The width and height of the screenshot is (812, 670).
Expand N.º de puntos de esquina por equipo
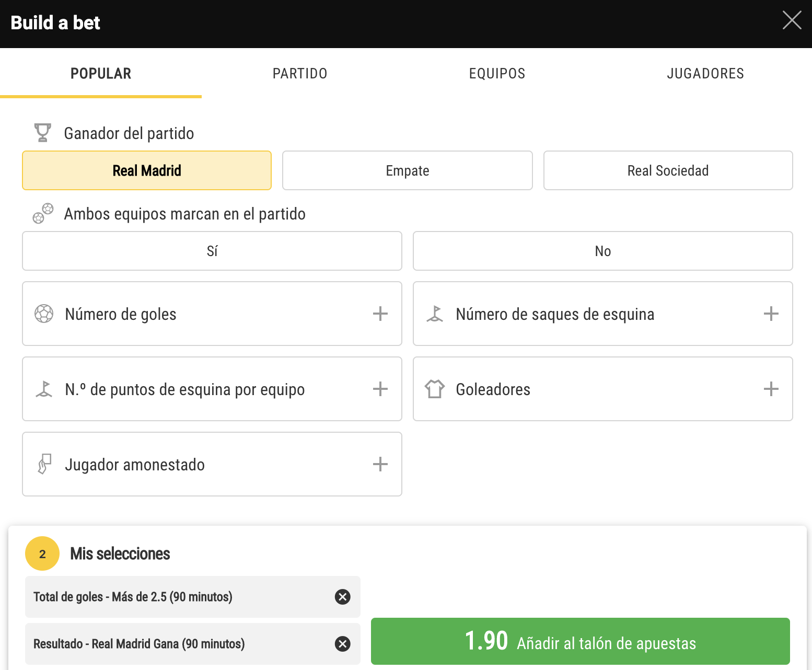coord(380,389)
